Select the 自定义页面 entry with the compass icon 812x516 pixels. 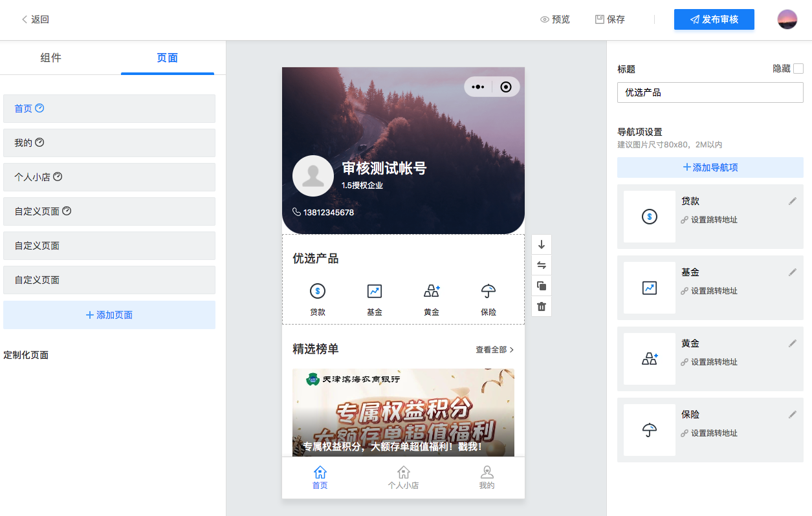[x=109, y=211]
